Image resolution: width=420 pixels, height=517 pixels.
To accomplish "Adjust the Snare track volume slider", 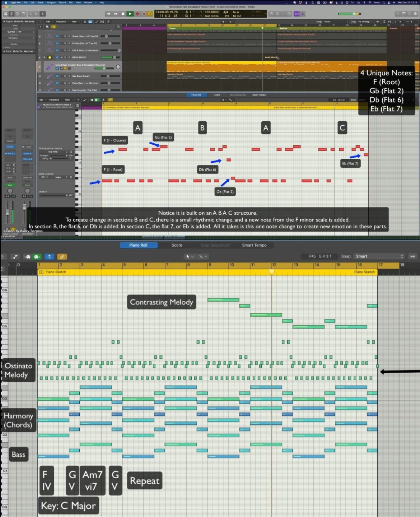I will coord(110,36).
